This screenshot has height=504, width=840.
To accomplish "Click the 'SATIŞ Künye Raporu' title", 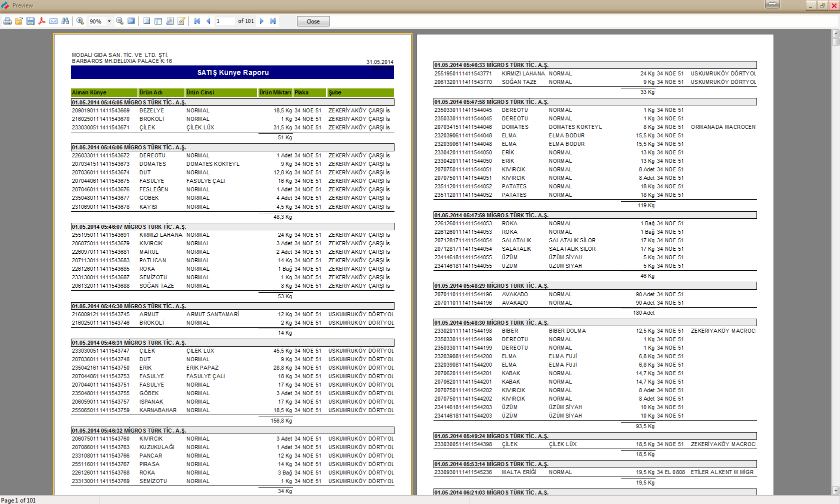I will coord(233,72).
